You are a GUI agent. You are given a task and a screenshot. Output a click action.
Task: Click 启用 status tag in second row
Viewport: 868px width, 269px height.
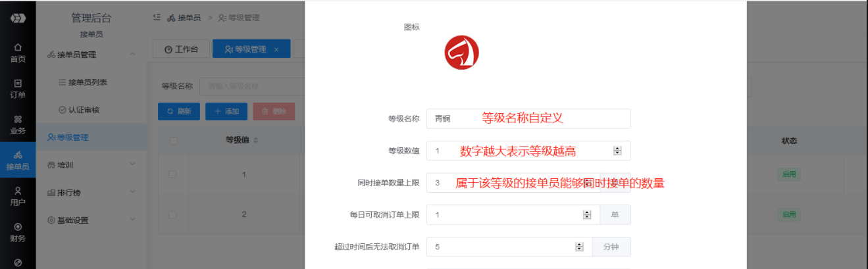(x=788, y=214)
